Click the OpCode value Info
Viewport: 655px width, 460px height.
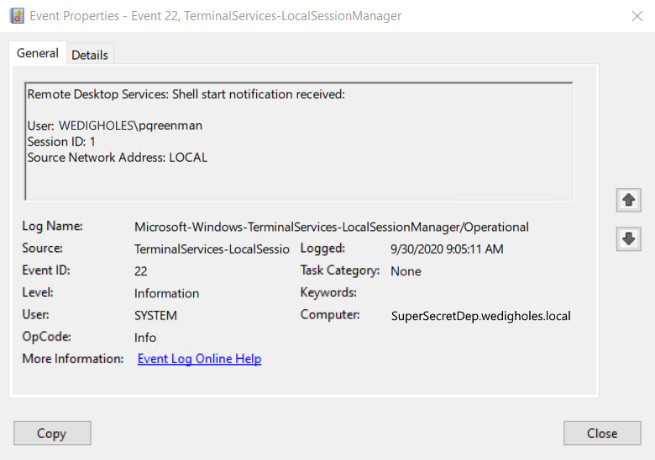pyautogui.click(x=145, y=338)
